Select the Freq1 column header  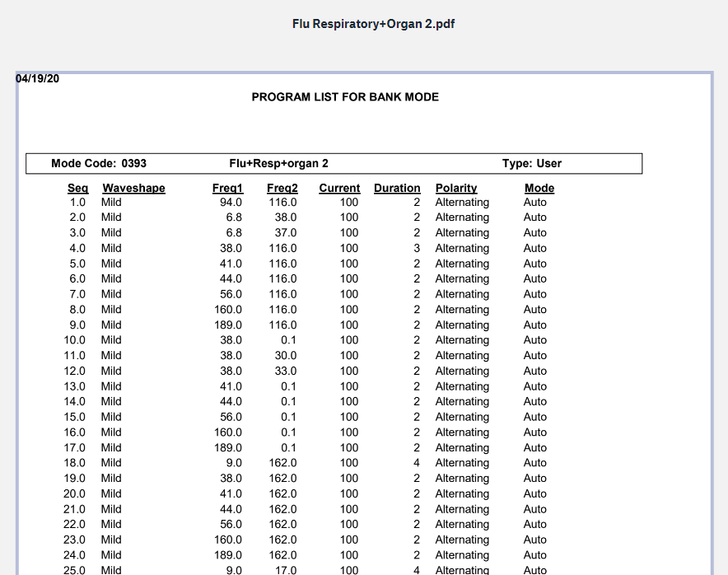click(x=228, y=188)
